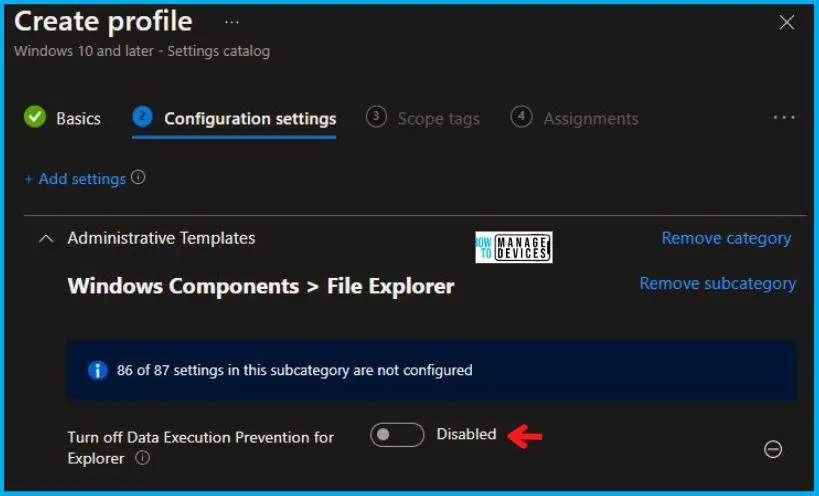This screenshot has height=496, width=819.
Task: Click Remove category link
Action: click(726, 238)
